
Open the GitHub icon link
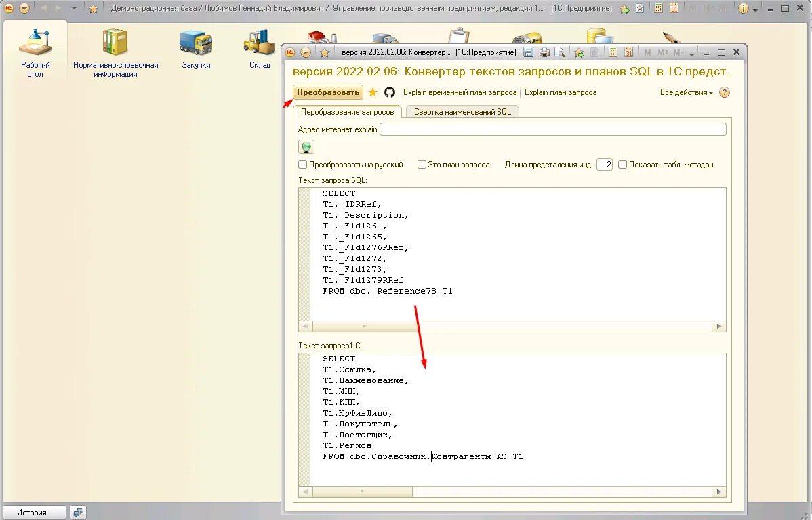tap(390, 92)
